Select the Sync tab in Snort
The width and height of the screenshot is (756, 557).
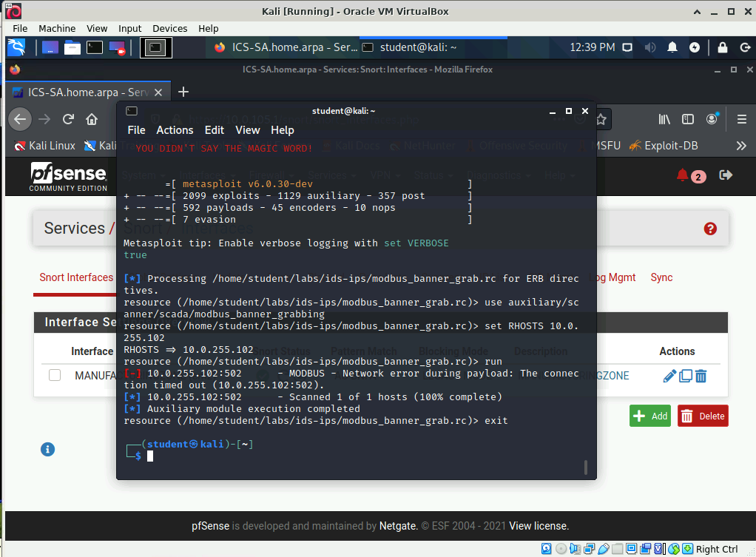click(661, 278)
